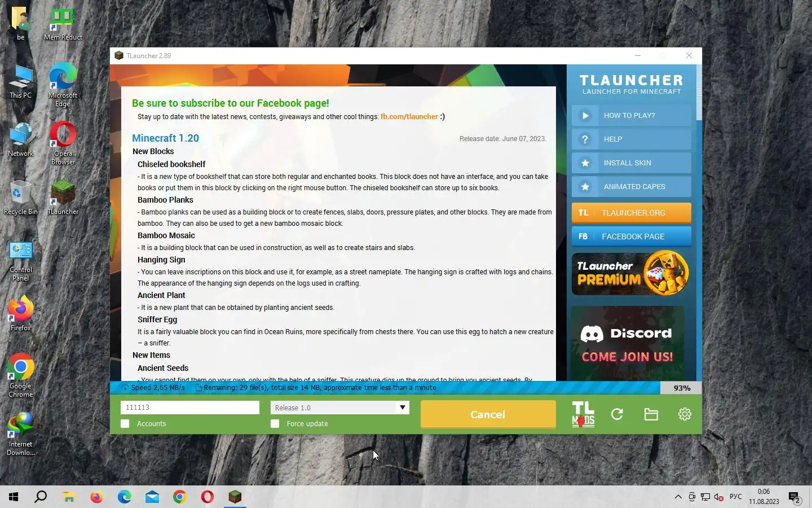The image size is (812, 508).
Task: Open the This PC desktop icon
Action: pos(20,82)
